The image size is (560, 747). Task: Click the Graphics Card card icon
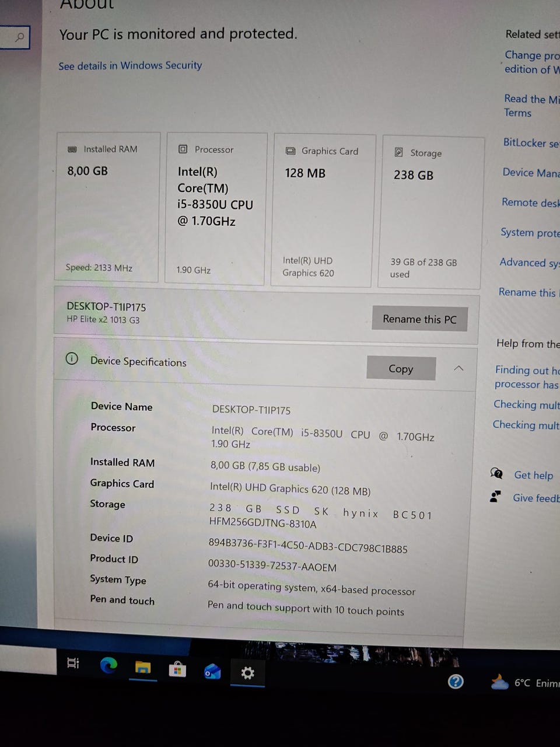click(x=290, y=151)
